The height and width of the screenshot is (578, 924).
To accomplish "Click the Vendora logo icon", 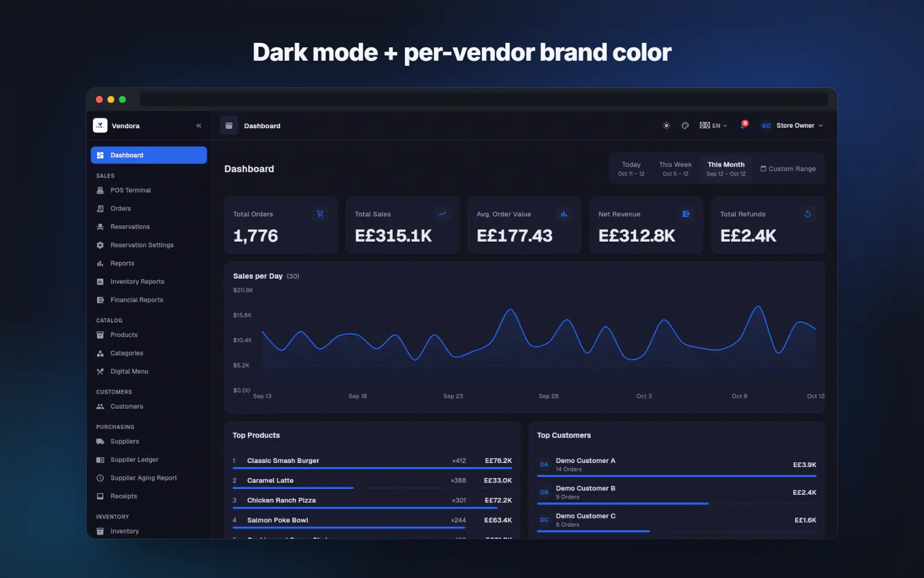I will pyautogui.click(x=100, y=125).
